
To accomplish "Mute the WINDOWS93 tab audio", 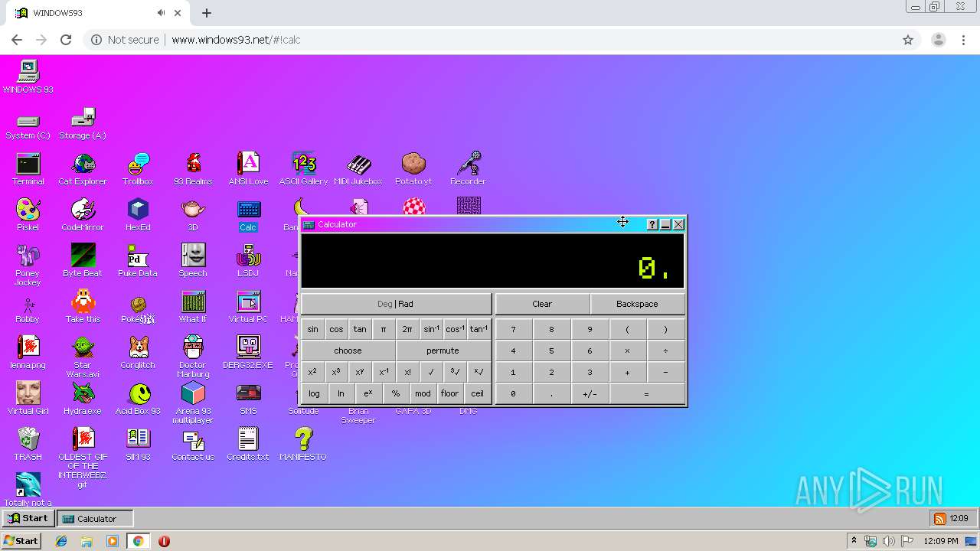I will [161, 13].
